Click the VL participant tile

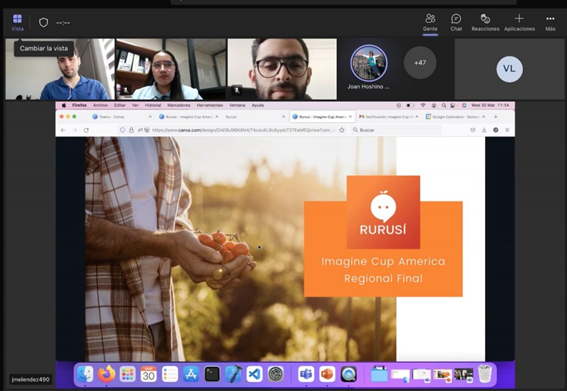coord(509,69)
